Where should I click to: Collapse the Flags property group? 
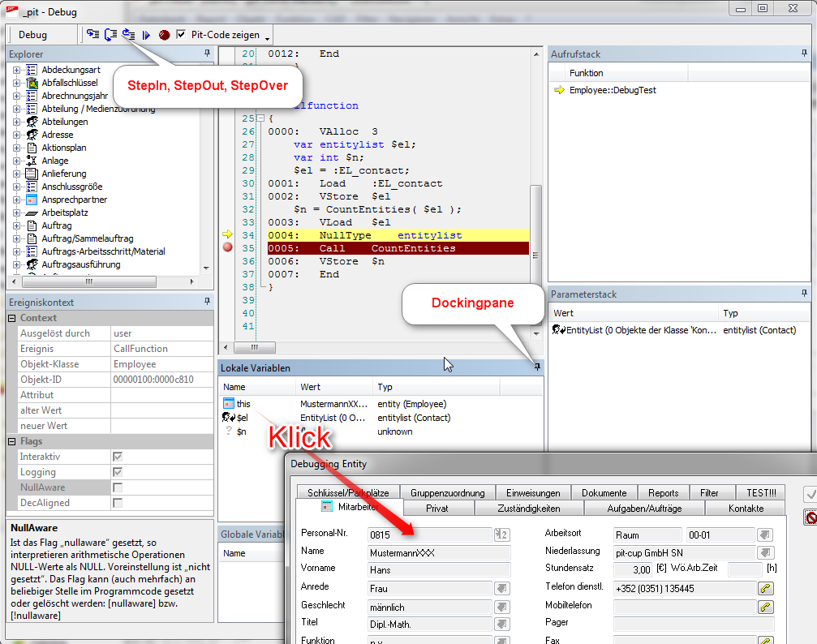12,441
